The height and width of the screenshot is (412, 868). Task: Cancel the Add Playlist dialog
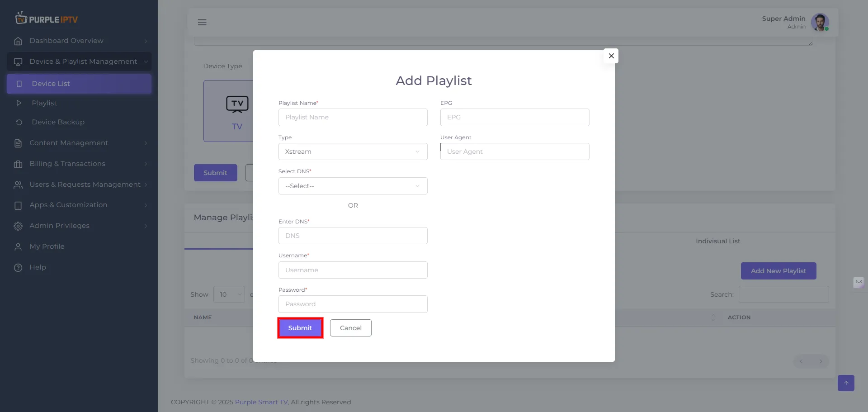coord(351,328)
